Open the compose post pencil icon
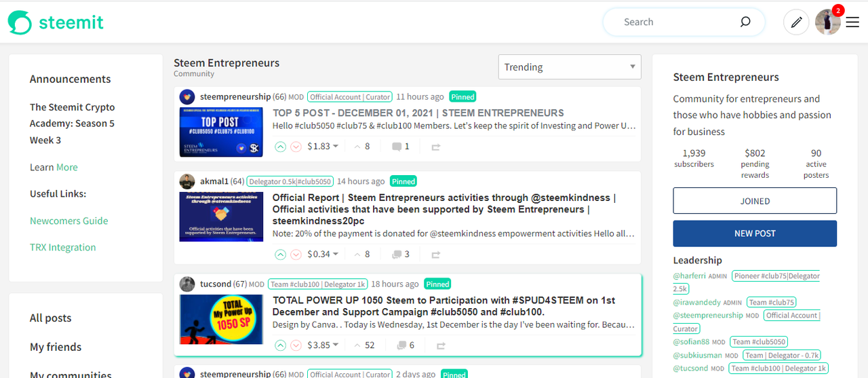Screen dimensions: 868x378 pos(796,22)
